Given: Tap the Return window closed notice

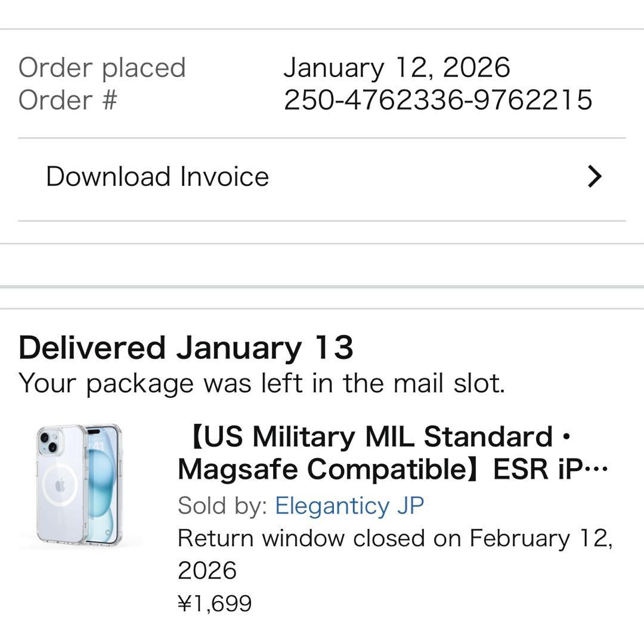Looking at the screenshot, I should [395, 538].
